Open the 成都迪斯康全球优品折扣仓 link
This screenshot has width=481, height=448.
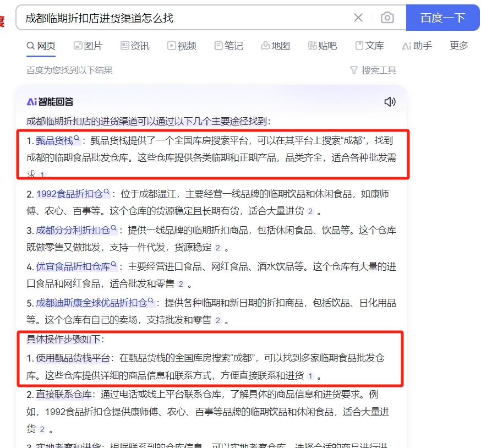91,303
